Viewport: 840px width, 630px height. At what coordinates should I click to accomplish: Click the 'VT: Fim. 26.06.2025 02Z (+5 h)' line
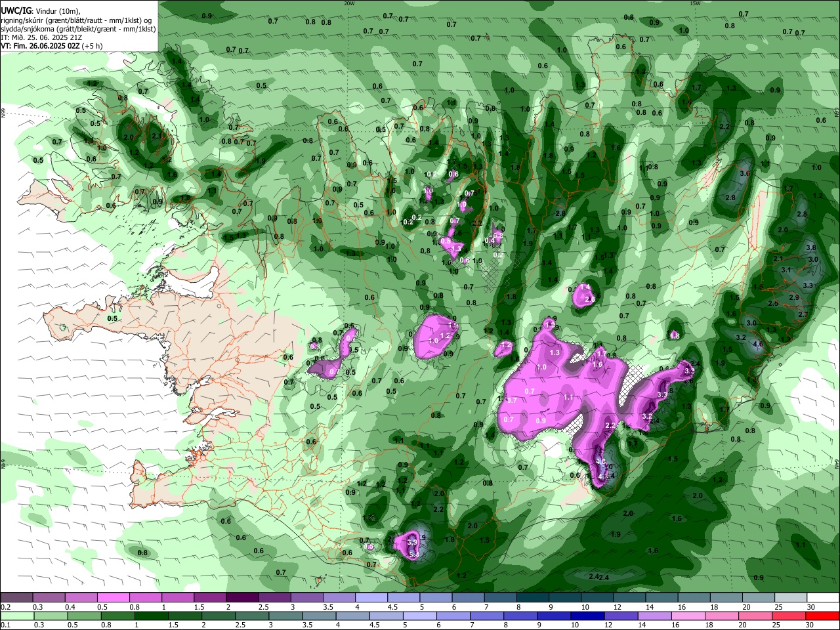click(52, 46)
